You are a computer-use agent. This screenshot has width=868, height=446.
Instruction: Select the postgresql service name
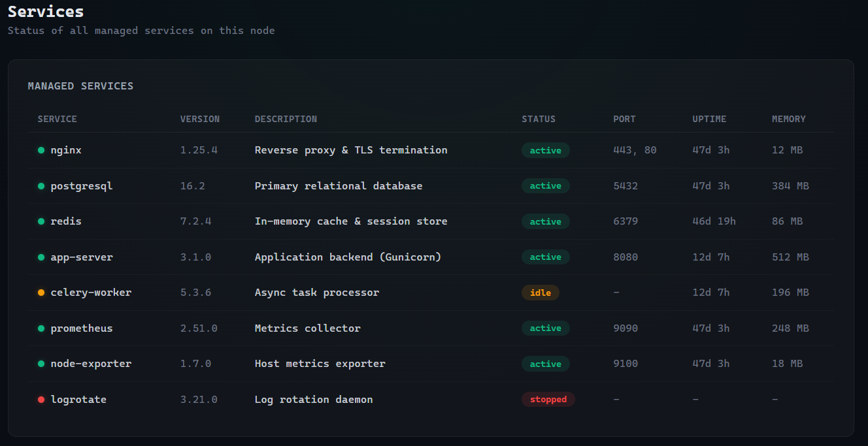[82, 186]
